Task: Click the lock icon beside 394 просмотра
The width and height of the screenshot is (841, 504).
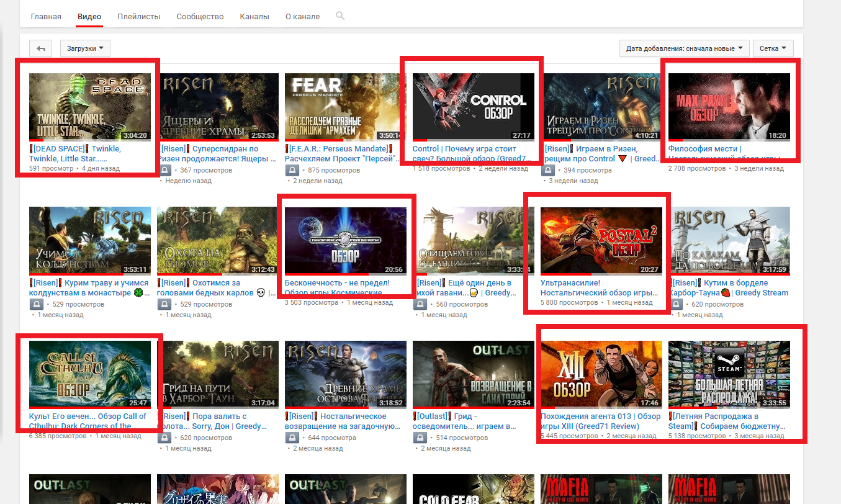Action: tap(547, 170)
